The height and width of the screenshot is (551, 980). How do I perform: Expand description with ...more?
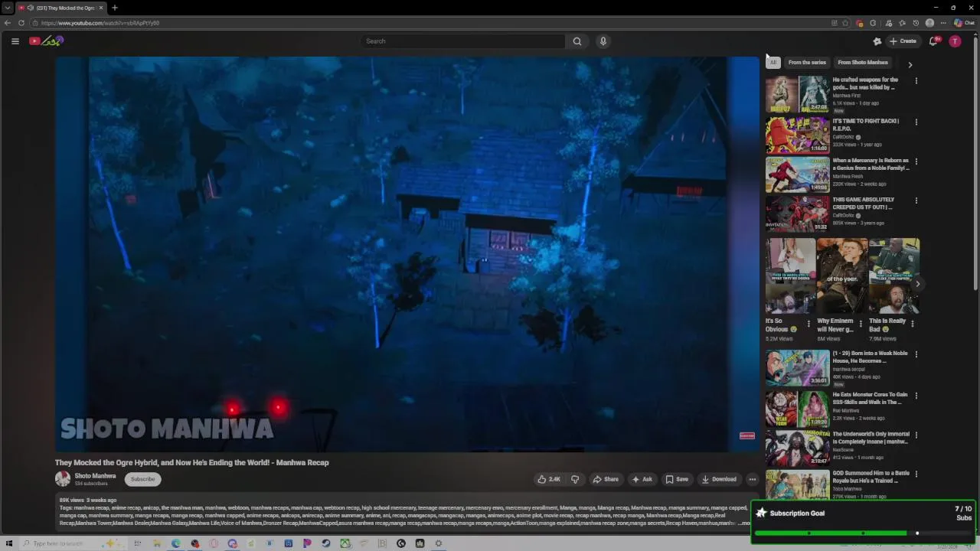744,523
